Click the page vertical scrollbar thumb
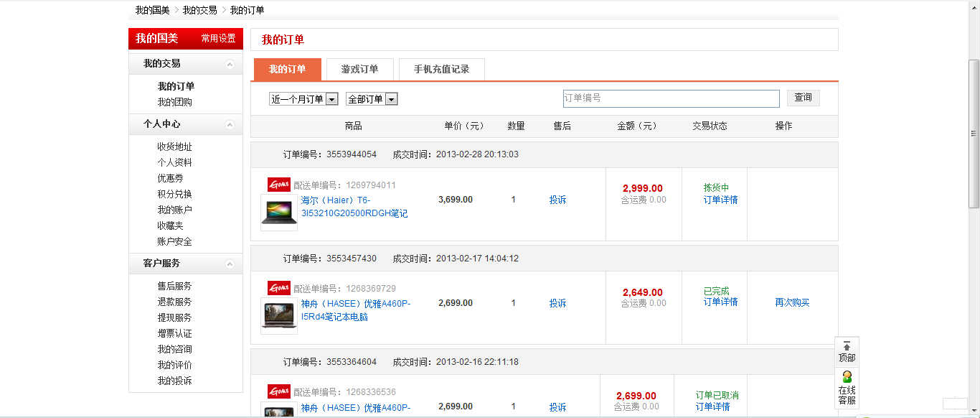Screen dimensions: 980x418 (x=974, y=133)
